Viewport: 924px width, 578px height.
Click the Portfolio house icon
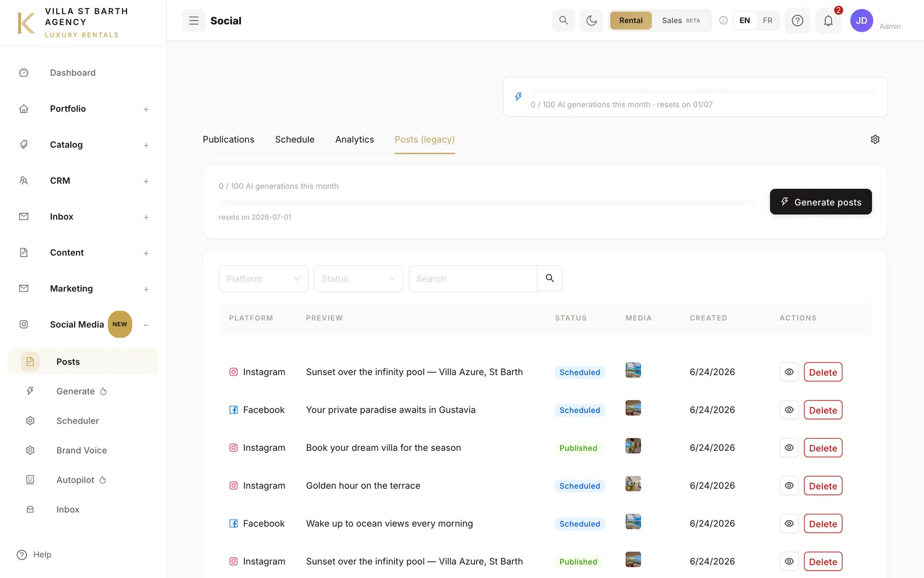coord(24,109)
